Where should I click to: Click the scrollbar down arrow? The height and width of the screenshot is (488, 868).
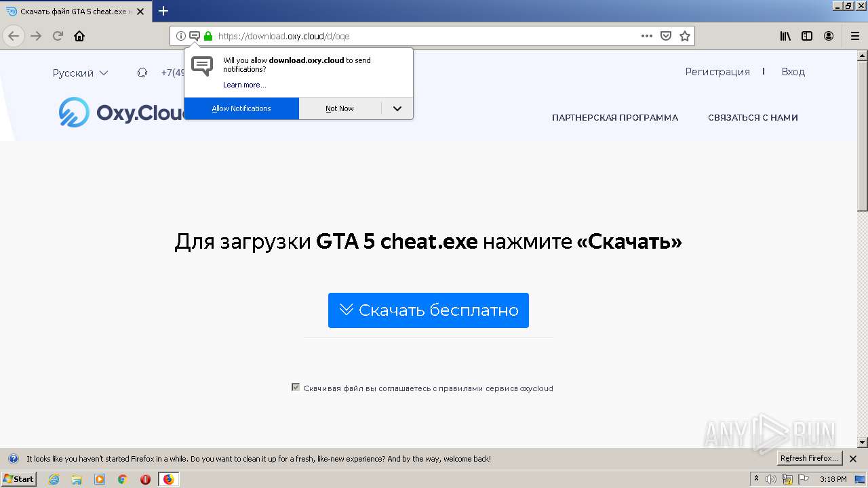863,443
